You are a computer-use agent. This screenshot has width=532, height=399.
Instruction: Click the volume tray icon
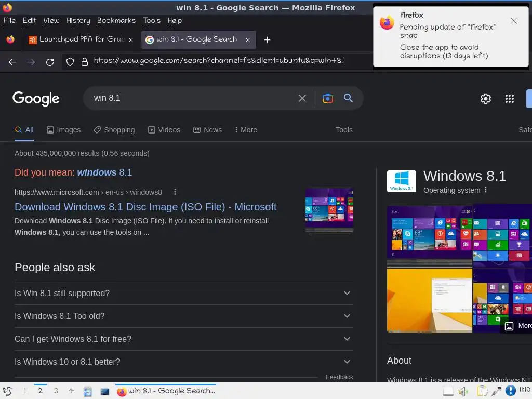(x=463, y=392)
